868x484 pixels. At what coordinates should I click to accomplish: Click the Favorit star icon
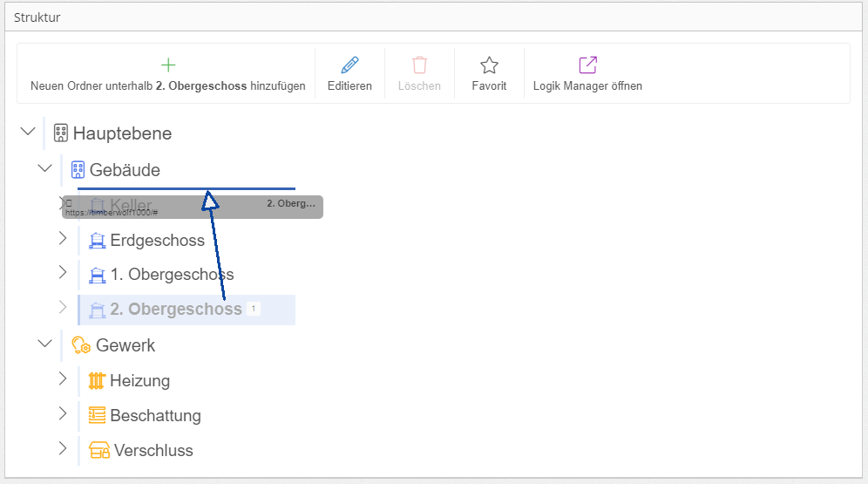490,65
